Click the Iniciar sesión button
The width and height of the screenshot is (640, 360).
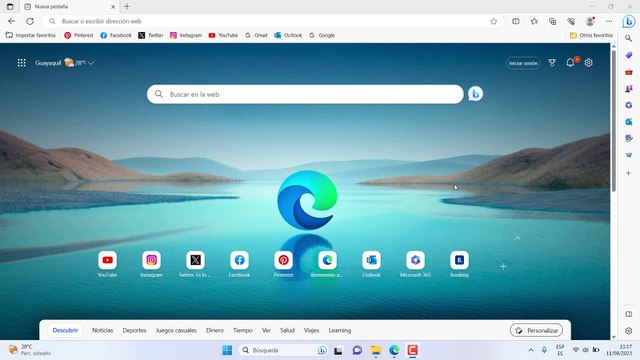pyautogui.click(x=523, y=63)
